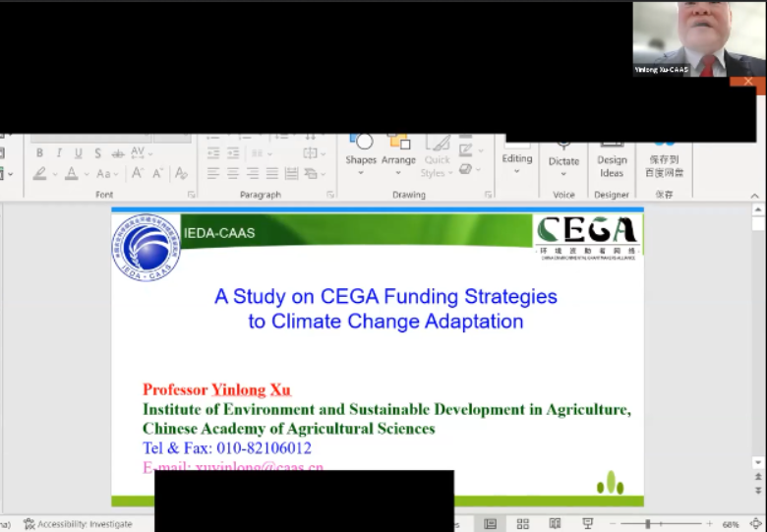The height and width of the screenshot is (532, 767).
Task: Click the zoom slider in status bar
Action: (x=647, y=524)
